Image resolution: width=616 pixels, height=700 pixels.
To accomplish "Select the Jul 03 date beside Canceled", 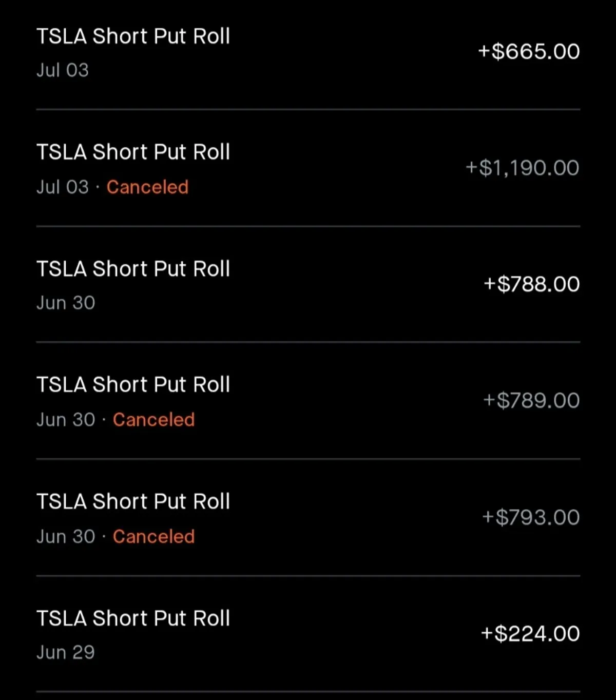I will [x=62, y=187].
